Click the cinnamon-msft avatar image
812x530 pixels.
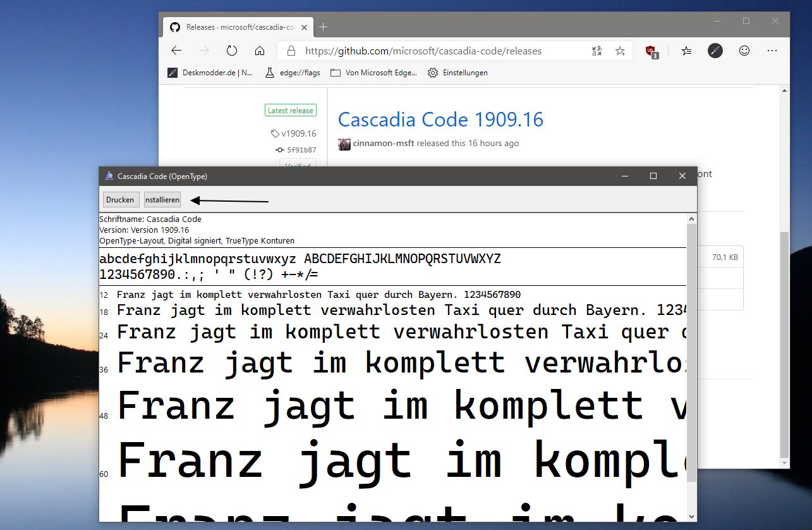[344, 144]
